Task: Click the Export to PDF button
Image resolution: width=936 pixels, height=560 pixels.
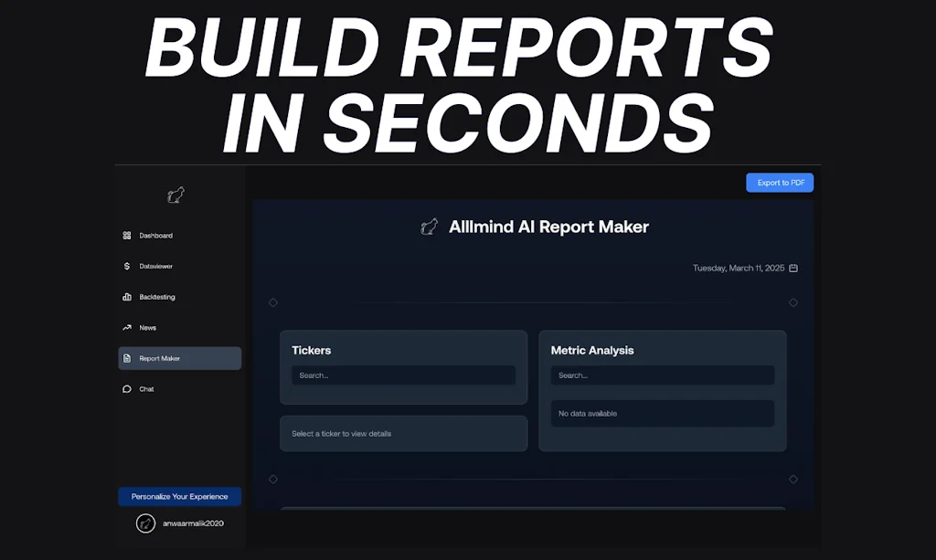Action: pyautogui.click(x=779, y=182)
